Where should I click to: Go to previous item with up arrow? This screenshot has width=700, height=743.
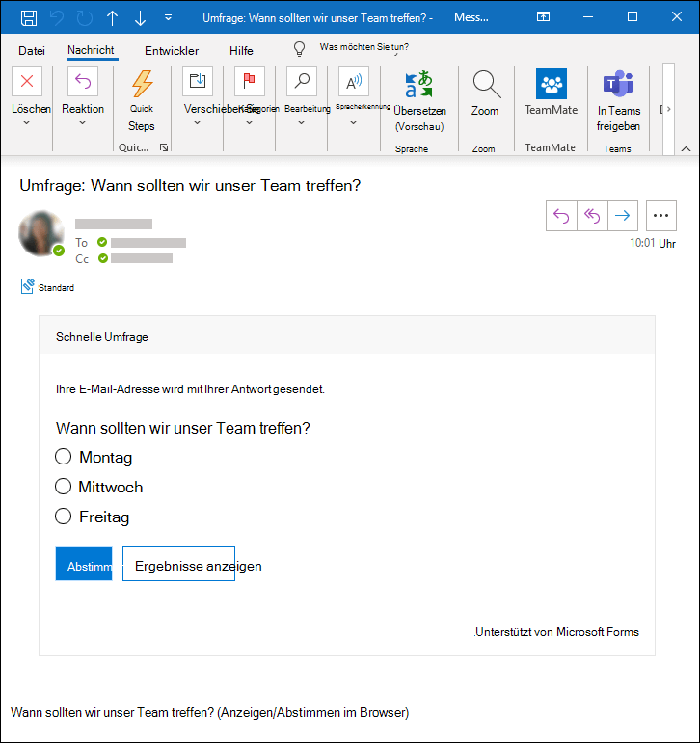click(113, 18)
